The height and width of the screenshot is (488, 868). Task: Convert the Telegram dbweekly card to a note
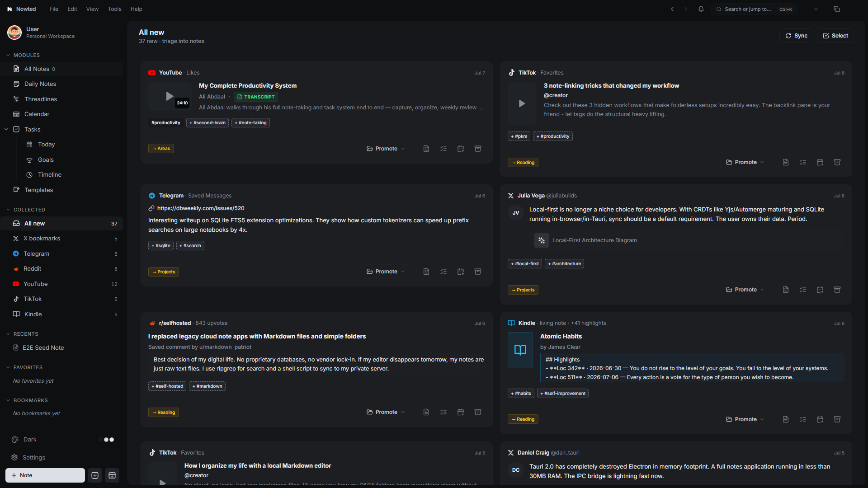pyautogui.click(x=426, y=272)
